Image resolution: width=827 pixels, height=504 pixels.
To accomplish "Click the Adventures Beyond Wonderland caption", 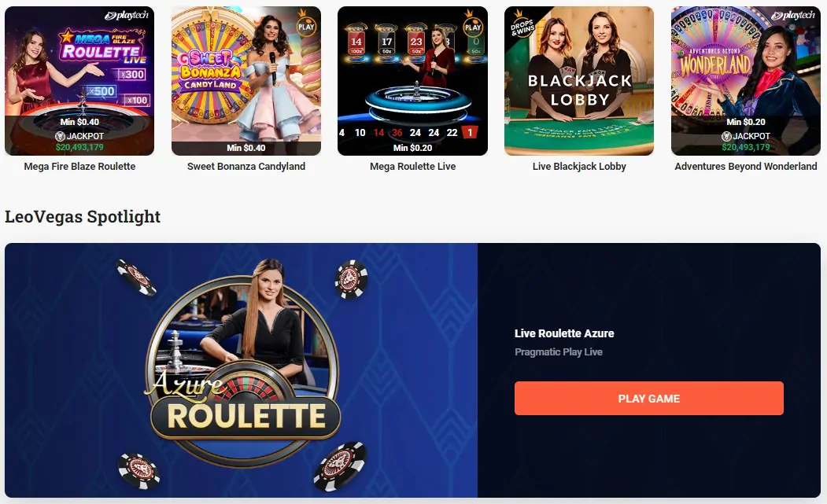I will click(746, 166).
